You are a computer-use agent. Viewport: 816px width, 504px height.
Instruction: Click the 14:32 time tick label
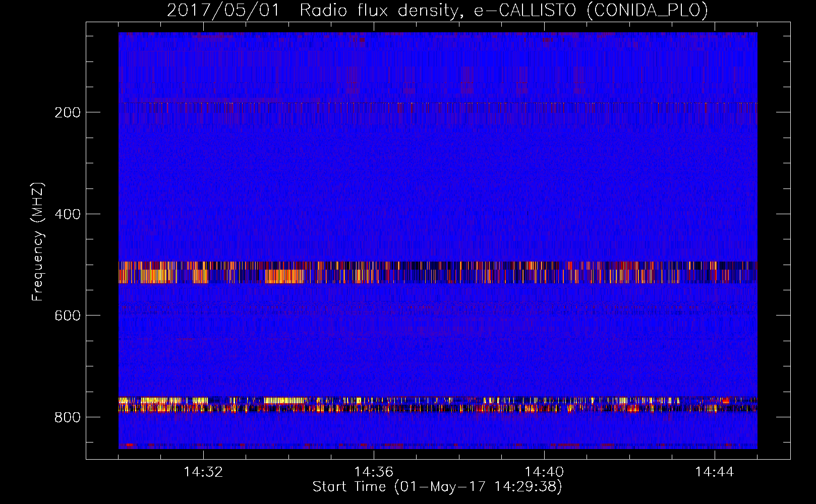(203, 472)
